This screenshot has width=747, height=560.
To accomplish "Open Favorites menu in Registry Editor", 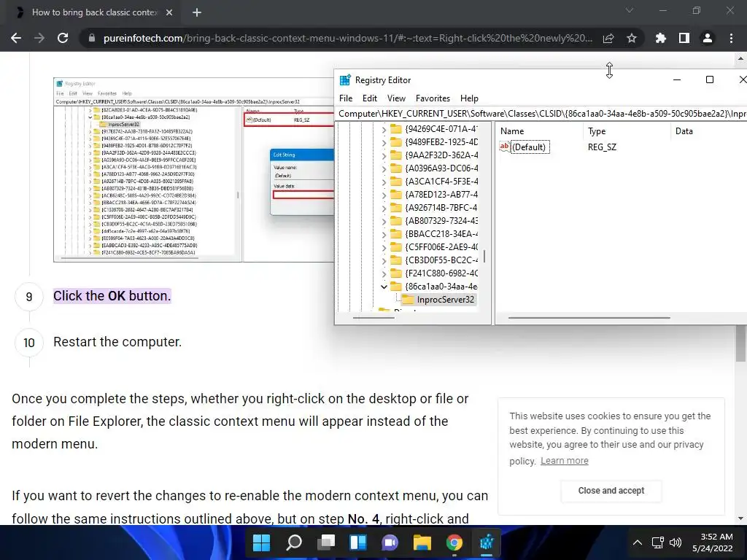I will click(x=433, y=98).
